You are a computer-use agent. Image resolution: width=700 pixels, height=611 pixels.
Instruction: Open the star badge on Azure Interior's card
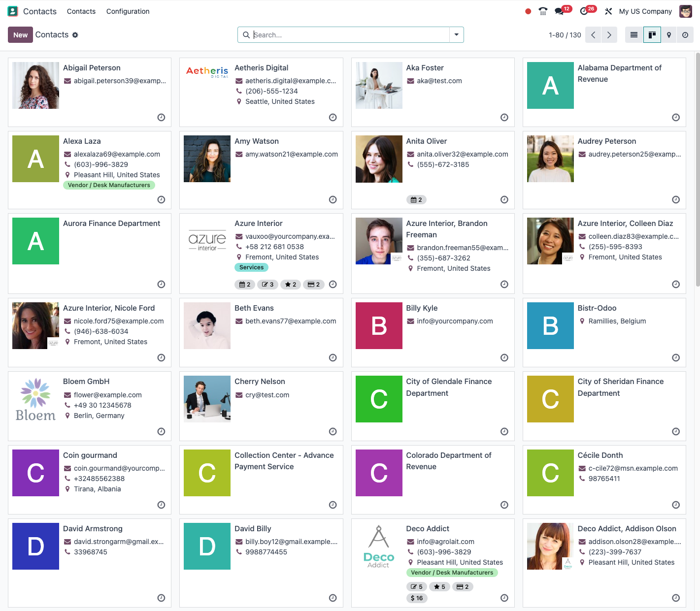pyautogui.click(x=291, y=285)
